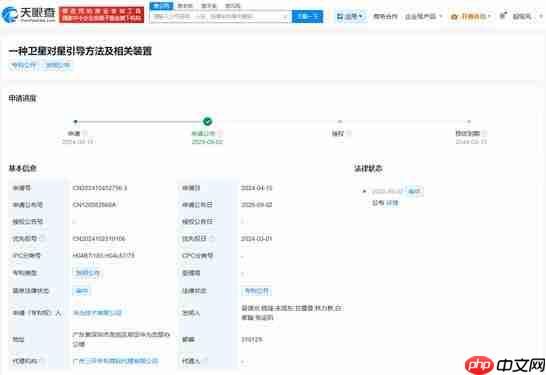Click the priority number value in the table

99,239
